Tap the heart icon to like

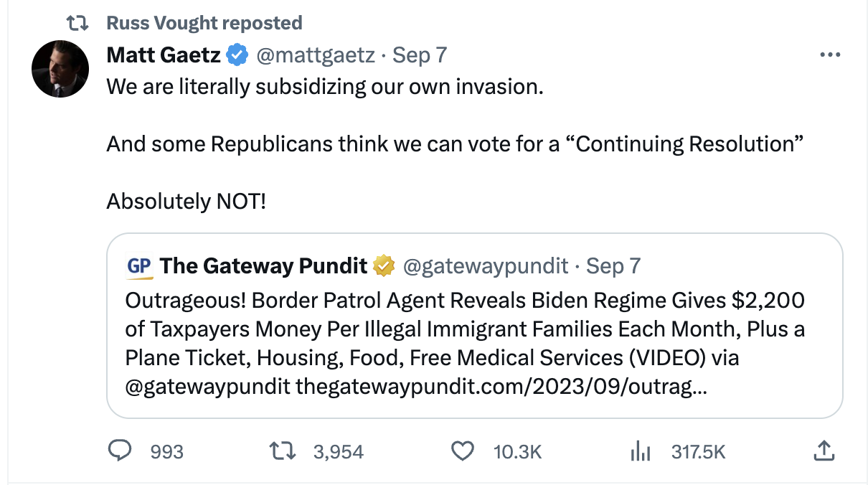click(463, 452)
